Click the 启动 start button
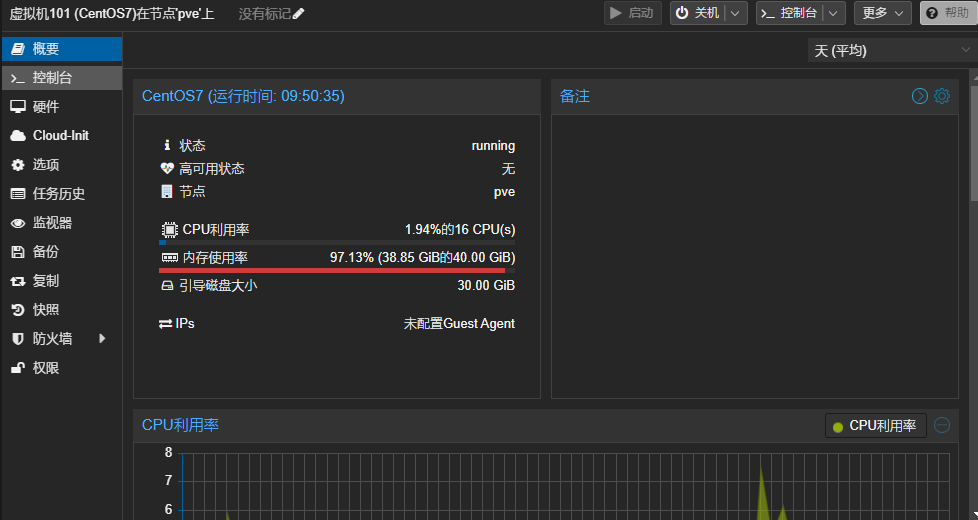Screen dimensions: 978x520 click(632, 13)
